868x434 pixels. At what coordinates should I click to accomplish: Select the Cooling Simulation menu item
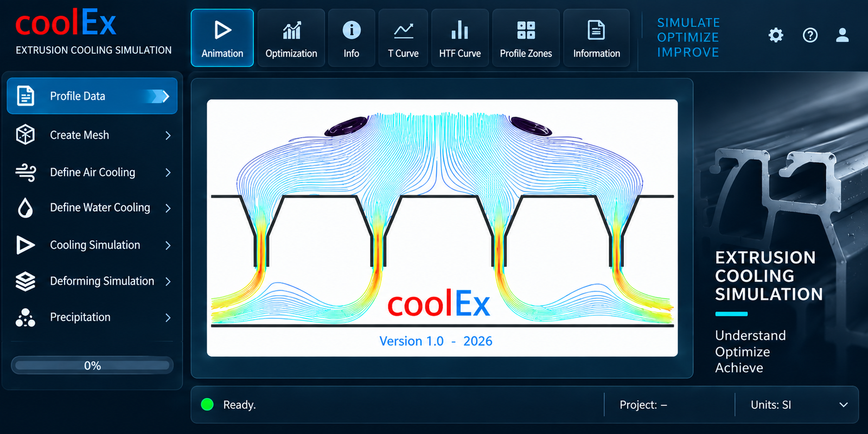point(92,245)
